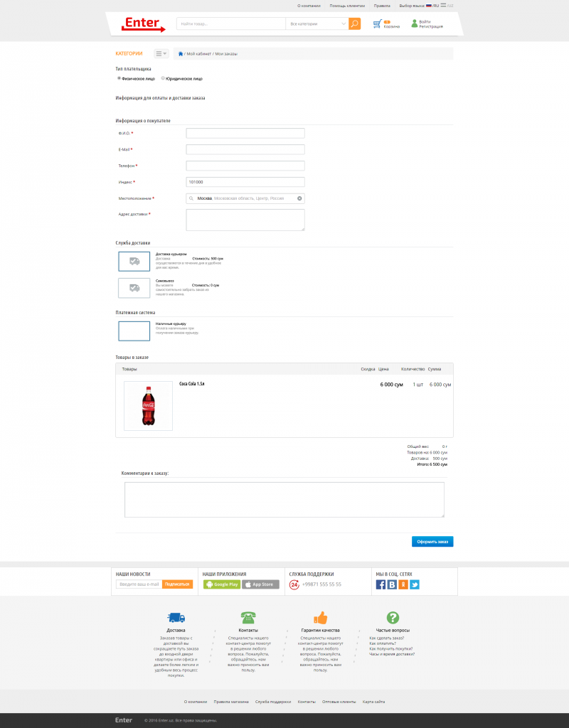569x728 pixels.
Task: Open the VK social icon
Action: (x=391, y=584)
